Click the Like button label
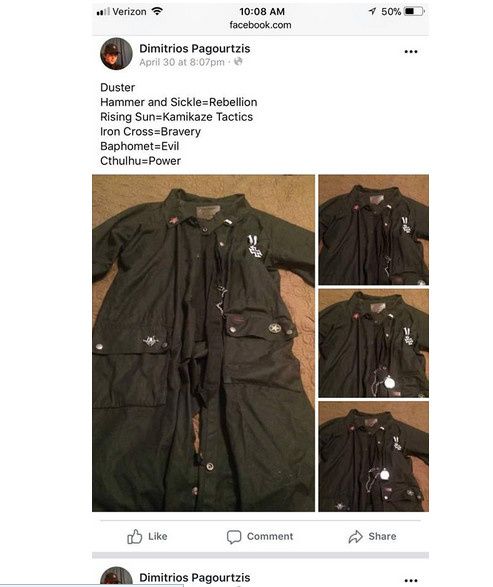The height and width of the screenshot is (587, 493). click(x=158, y=536)
